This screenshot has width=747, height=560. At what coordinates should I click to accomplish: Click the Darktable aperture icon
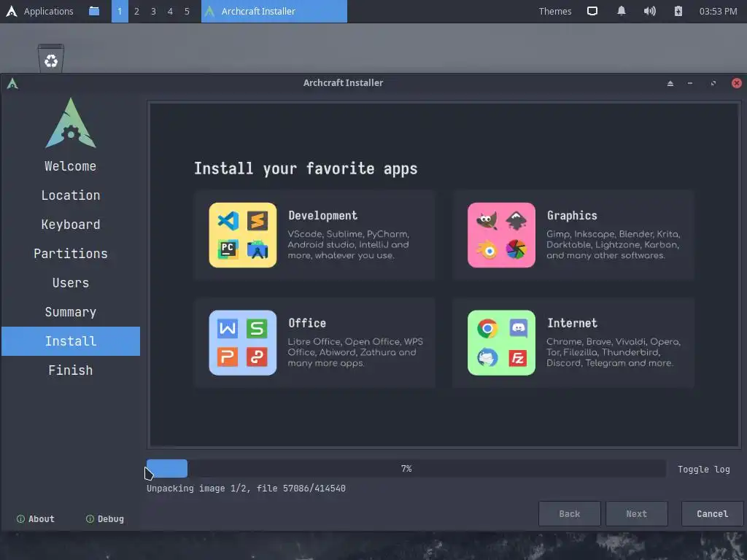click(x=516, y=249)
